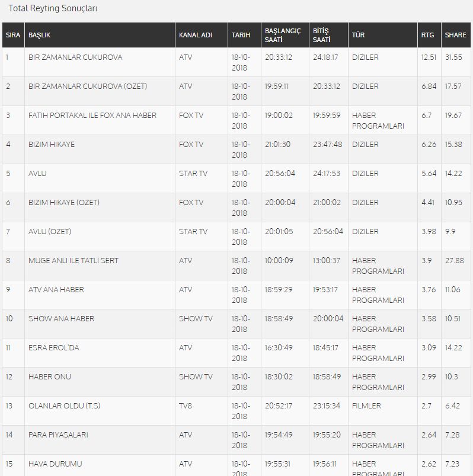Image resolution: width=473 pixels, height=476 pixels.
Task: Click RTG value 3.09
Action: pos(429,347)
